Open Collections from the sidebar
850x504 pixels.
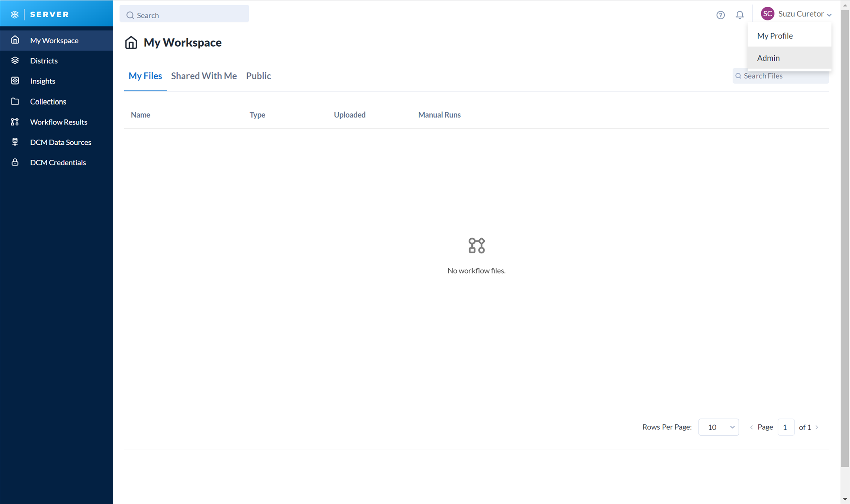48,102
